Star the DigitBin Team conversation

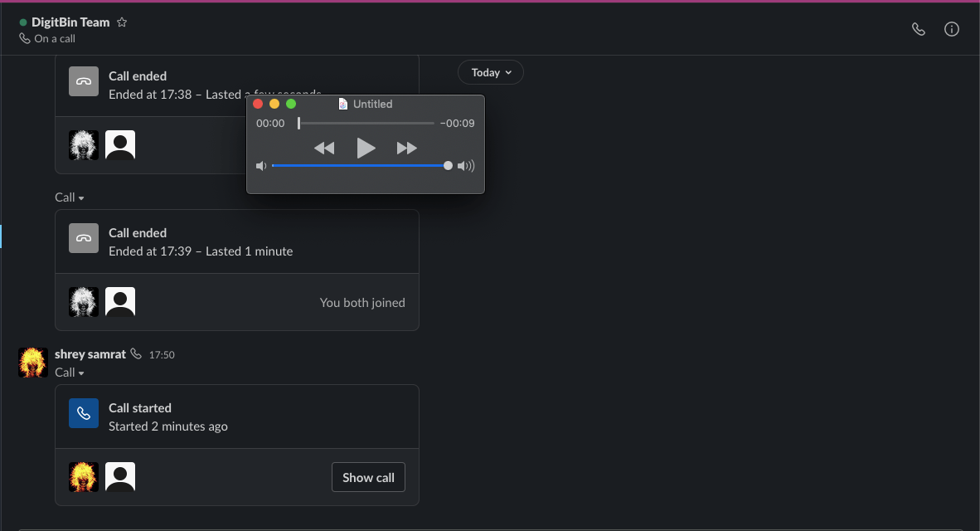(122, 22)
